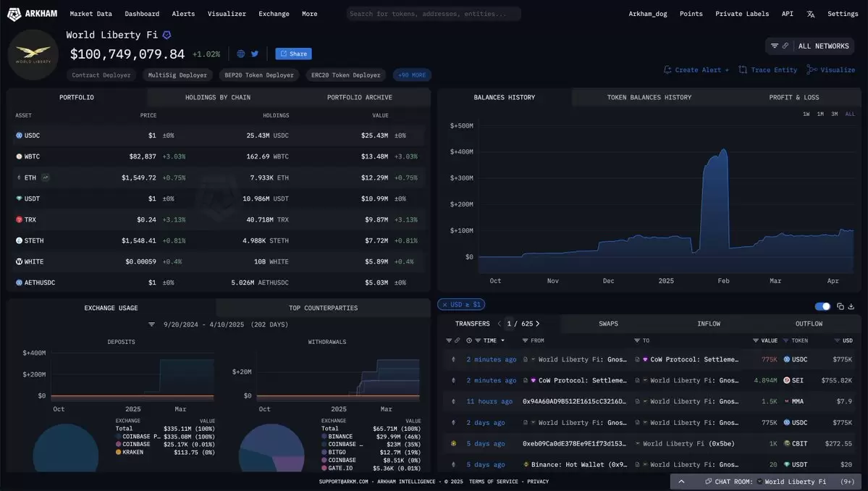Image resolution: width=868 pixels, height=491 pixels.
Task: Click the chain link icon beside All Networks
Action: coord(785,46)
